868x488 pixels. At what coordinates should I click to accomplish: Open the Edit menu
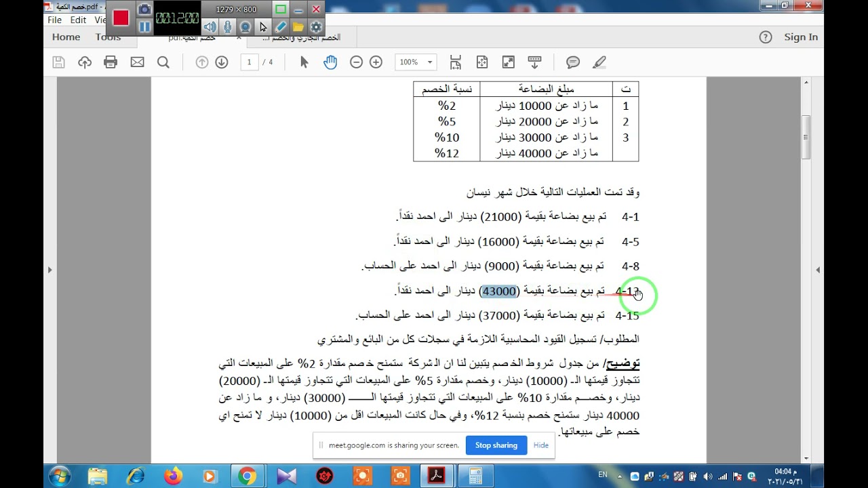(78, 20)
